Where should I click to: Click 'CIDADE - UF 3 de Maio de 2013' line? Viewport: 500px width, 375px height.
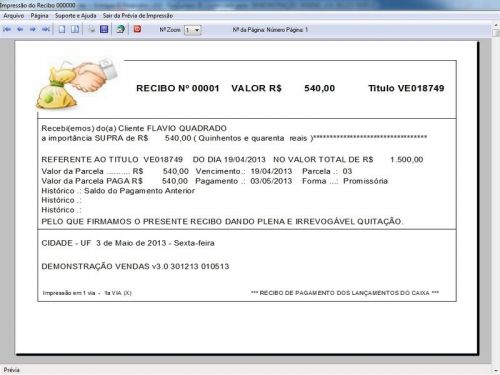click(128, 243)
